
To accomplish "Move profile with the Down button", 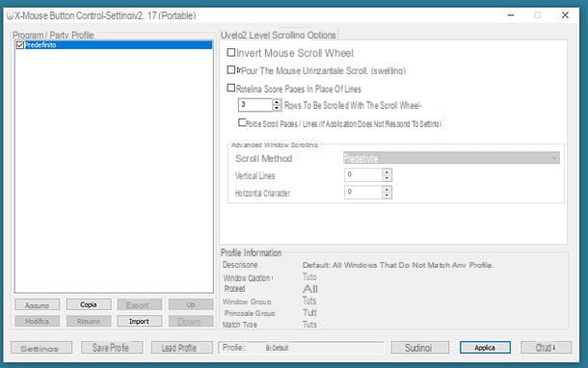I will coord(191,321).
